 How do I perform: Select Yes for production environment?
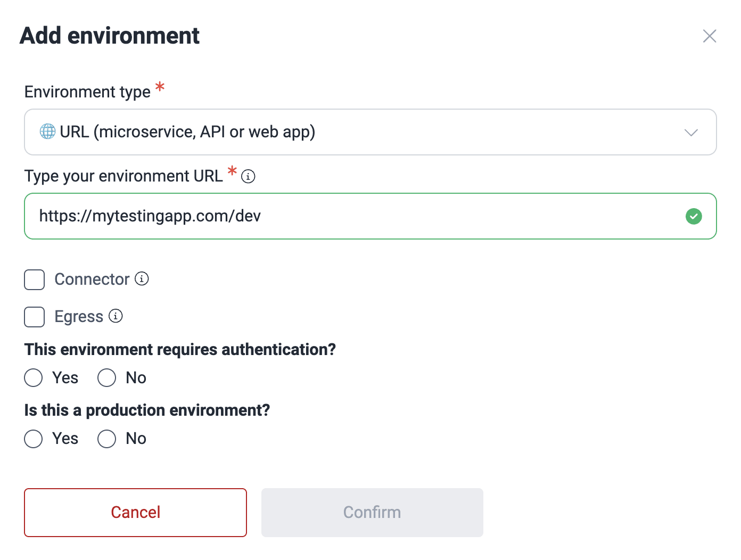pyautogui.click(x=33, y=439)
